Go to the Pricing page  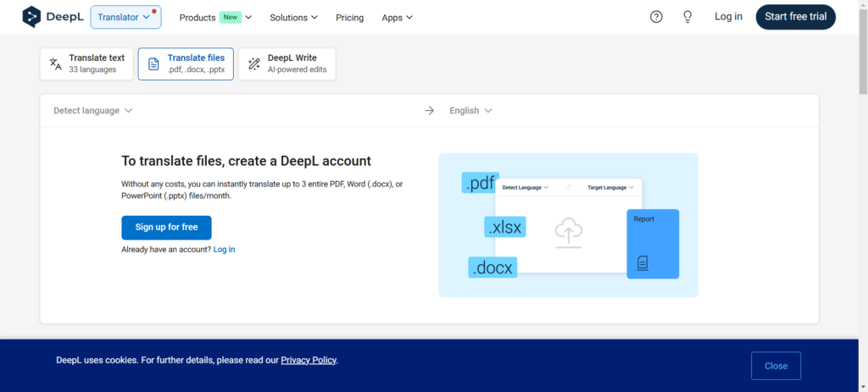tap(349, 17)
